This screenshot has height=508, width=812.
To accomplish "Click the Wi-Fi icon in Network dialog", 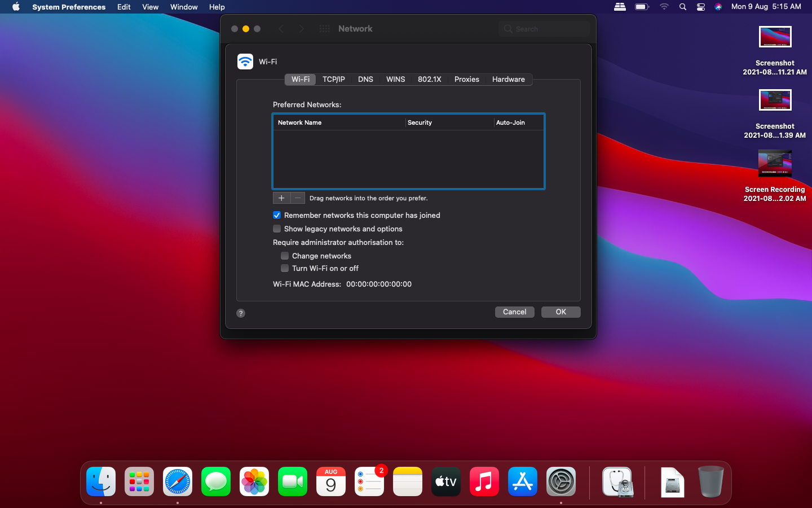I will pyautogui.click(x=245, y=62).
